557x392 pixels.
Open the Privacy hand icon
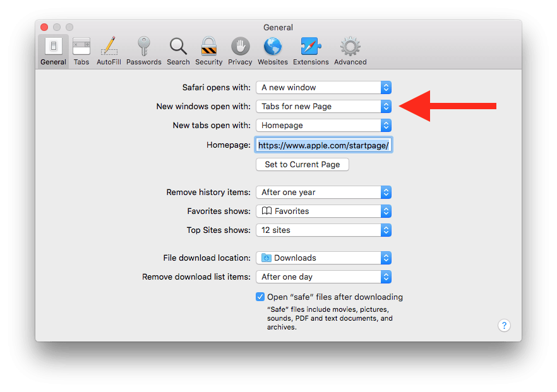(240, 51)
